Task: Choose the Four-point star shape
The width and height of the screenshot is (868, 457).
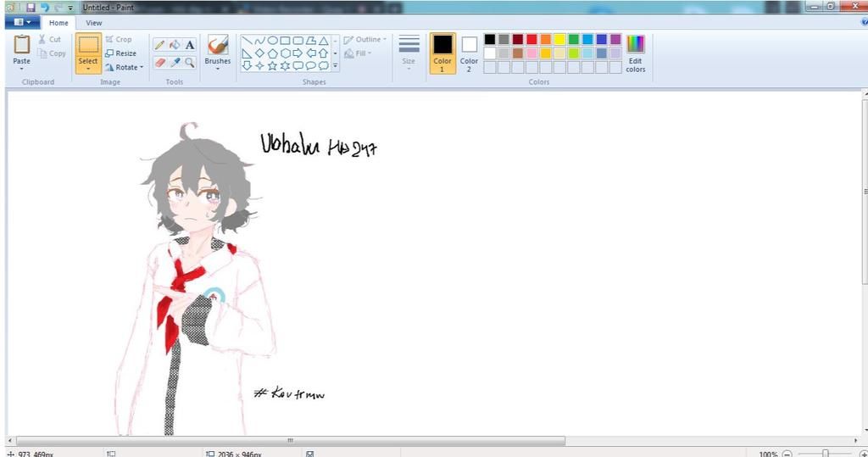Action: coord(259,65)
